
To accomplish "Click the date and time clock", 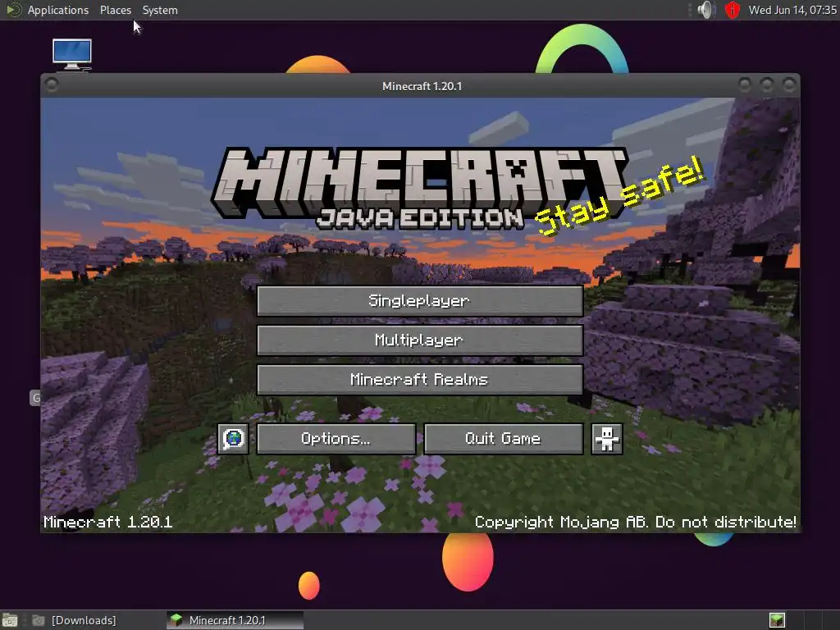I will [x=792, y=10].
